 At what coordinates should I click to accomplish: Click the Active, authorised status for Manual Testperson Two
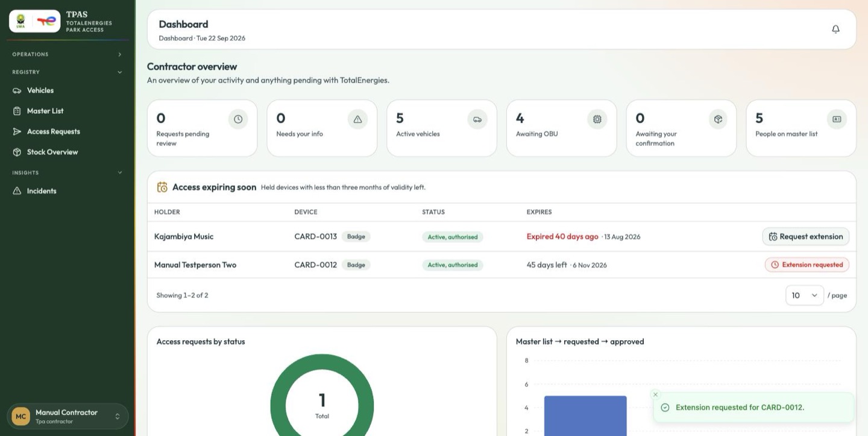tap(453, 265)
